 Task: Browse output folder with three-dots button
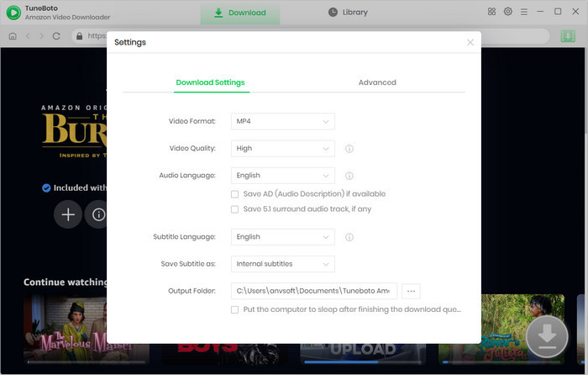(x=411, y=291)
